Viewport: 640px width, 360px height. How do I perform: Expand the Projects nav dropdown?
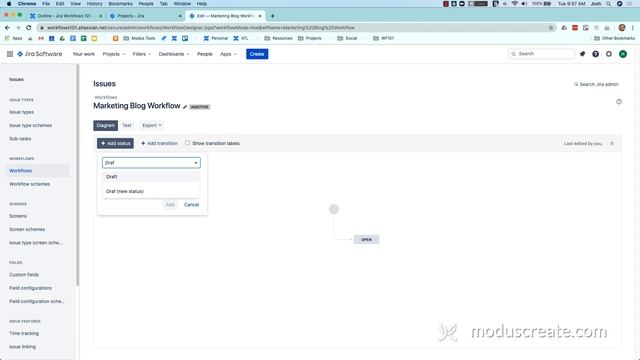coord(113,54)
